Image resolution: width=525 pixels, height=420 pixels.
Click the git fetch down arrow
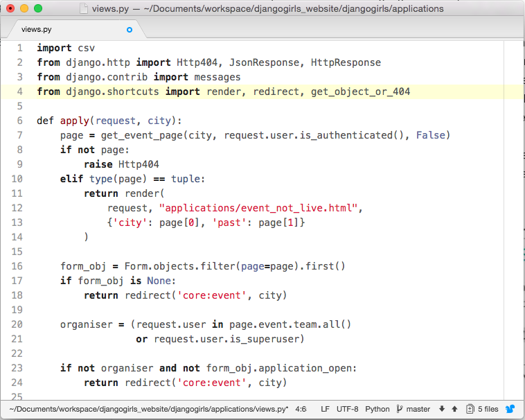tap(442, 409)
